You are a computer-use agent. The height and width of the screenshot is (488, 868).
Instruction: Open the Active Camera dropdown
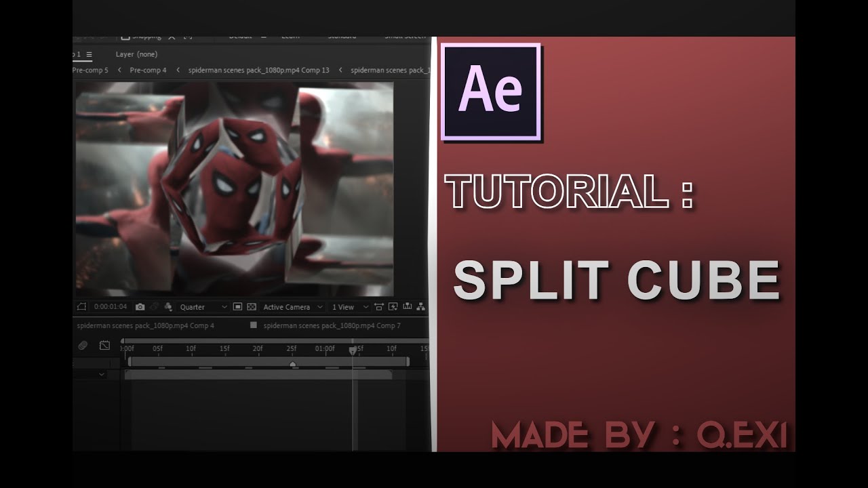click(x=292, y=307)
